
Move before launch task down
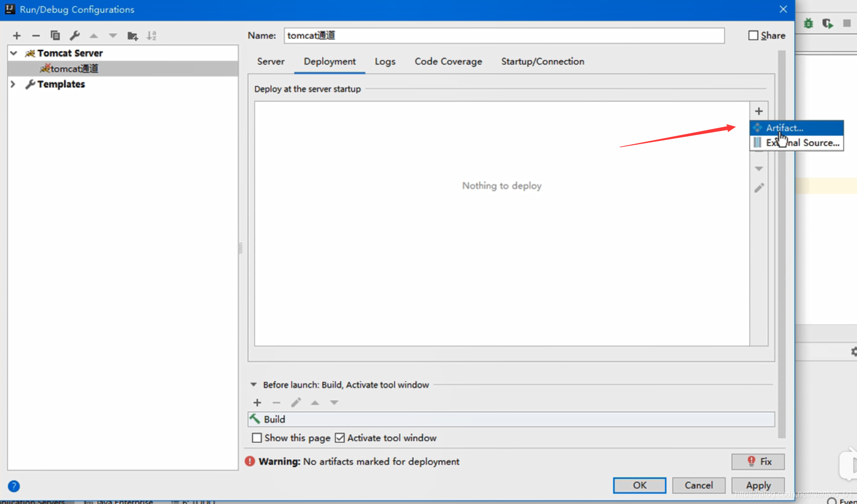pyautogui.click(x=334, y=402)
